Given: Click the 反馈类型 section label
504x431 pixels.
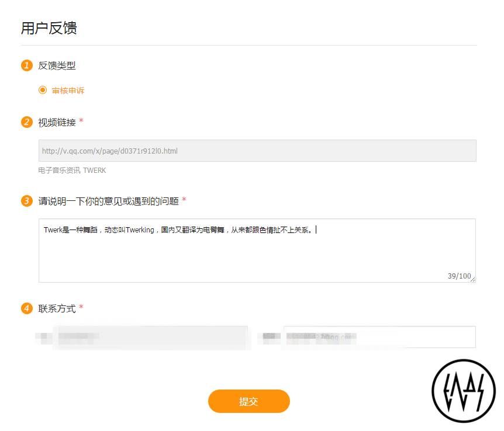Looking at the screenshot, I should [x=57, y=65].
